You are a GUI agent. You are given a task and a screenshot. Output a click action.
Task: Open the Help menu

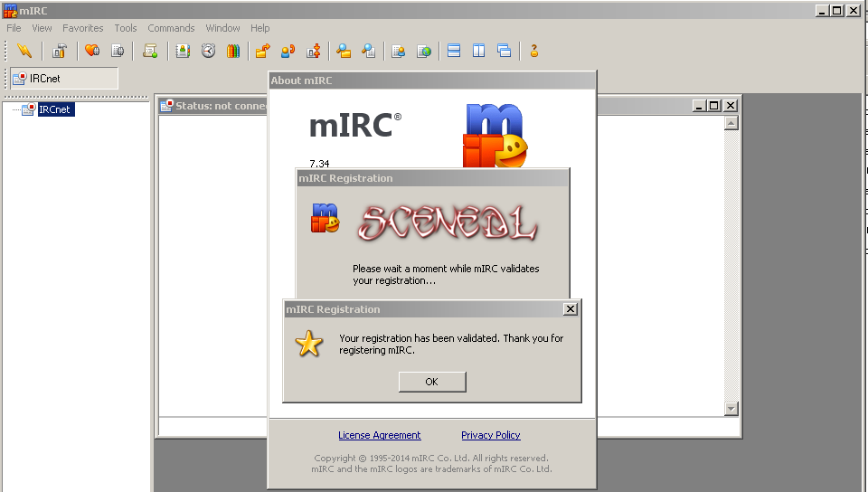[x=260, y=28]
